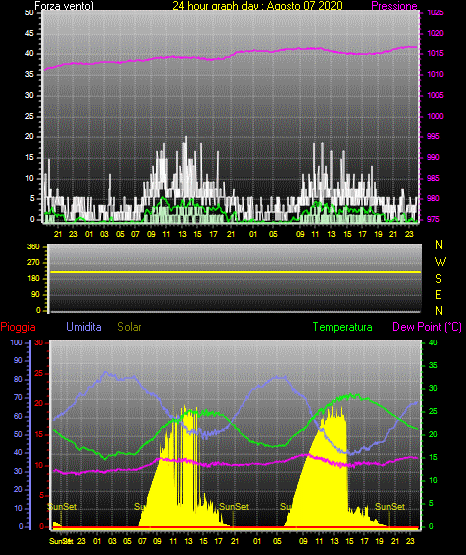The image size is (466, 555).
Task: Click the Dew Point (°C) legend label
Action: point(427,327)
